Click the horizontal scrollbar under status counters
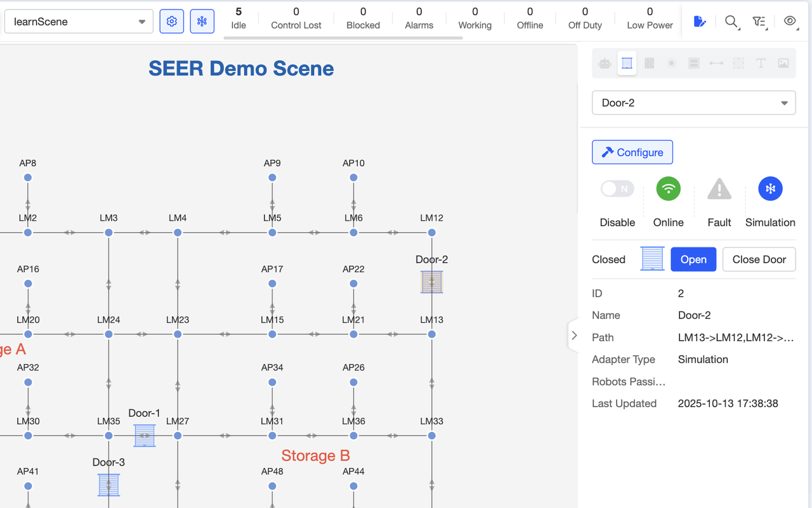This screenshot has height=508, width=812. tap(343, 38)
